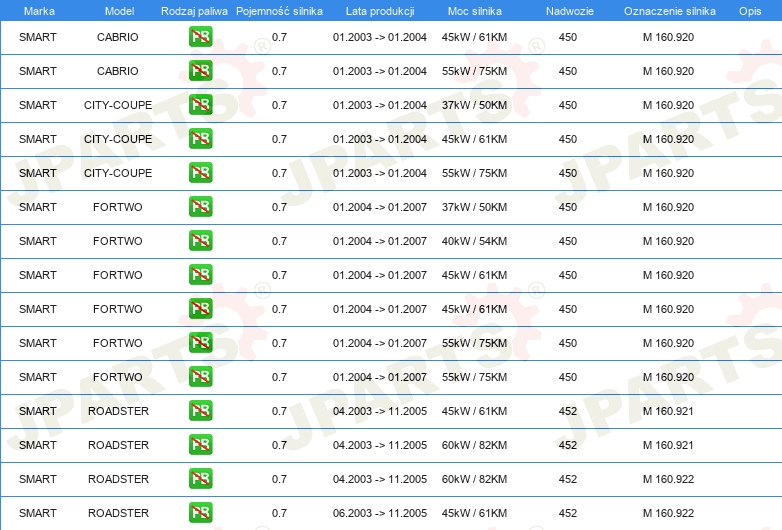Click 01.2004 -> 01.2007 in FORTWO 37kW row
Image resolution: width=782 pixels, height=530 pixels.
coord(380,206)
